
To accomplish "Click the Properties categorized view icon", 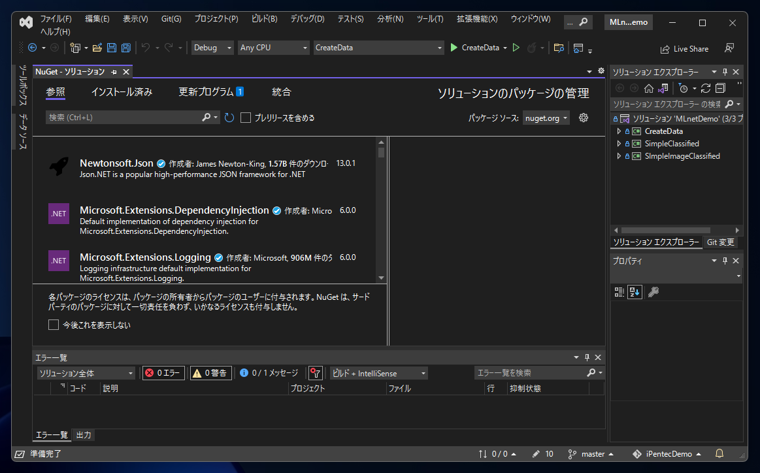I will coord(619,292).
